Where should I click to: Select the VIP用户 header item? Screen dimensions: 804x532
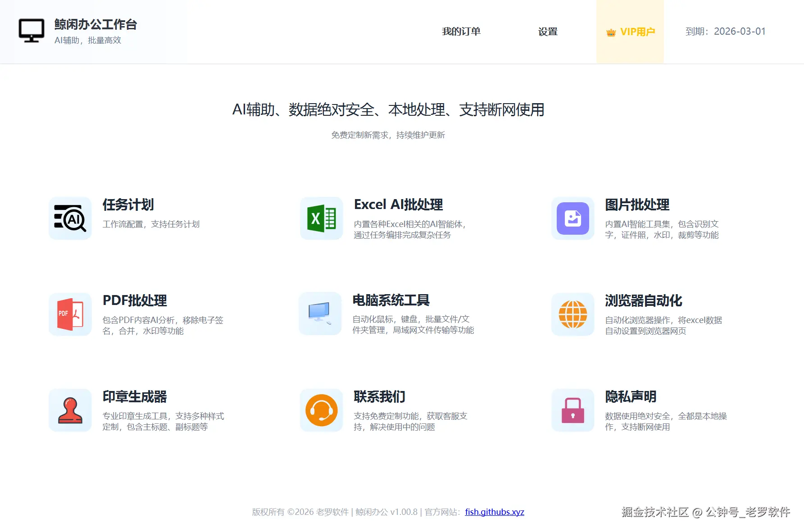630,32
